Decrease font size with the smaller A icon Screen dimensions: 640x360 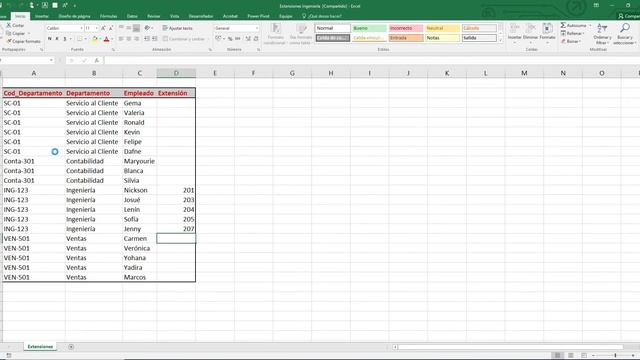[111, 28]
